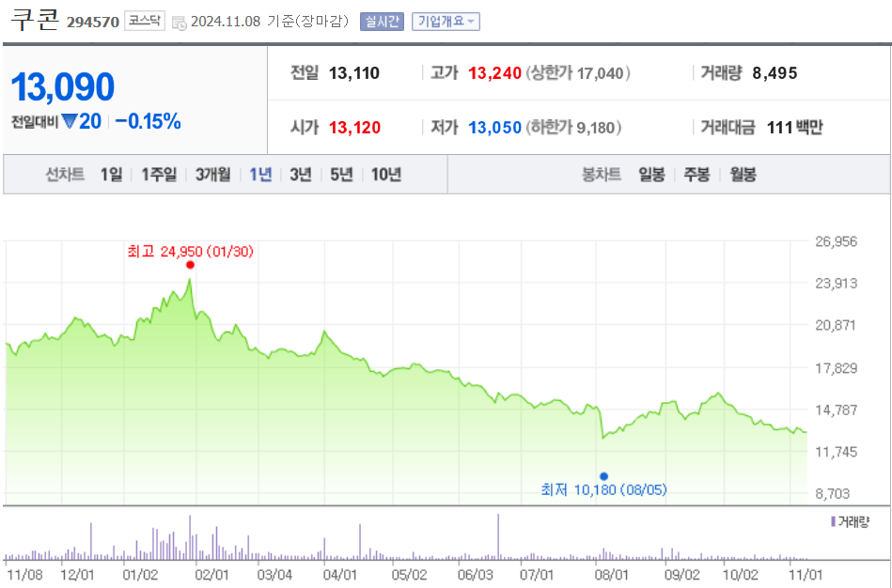Click the 고가 value 13,240
Image resolution: width=892 pixels, height=588 pixels.
[495, 73]
